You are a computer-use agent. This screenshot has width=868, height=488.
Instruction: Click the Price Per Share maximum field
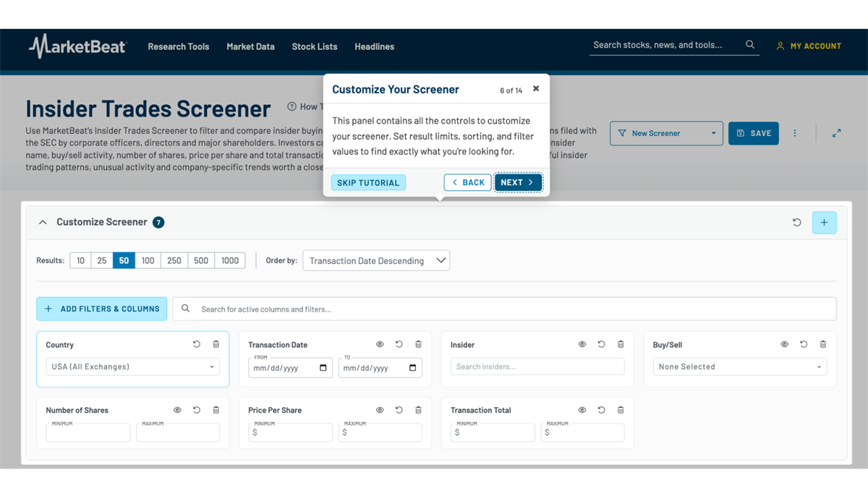(x=380, y=432)
